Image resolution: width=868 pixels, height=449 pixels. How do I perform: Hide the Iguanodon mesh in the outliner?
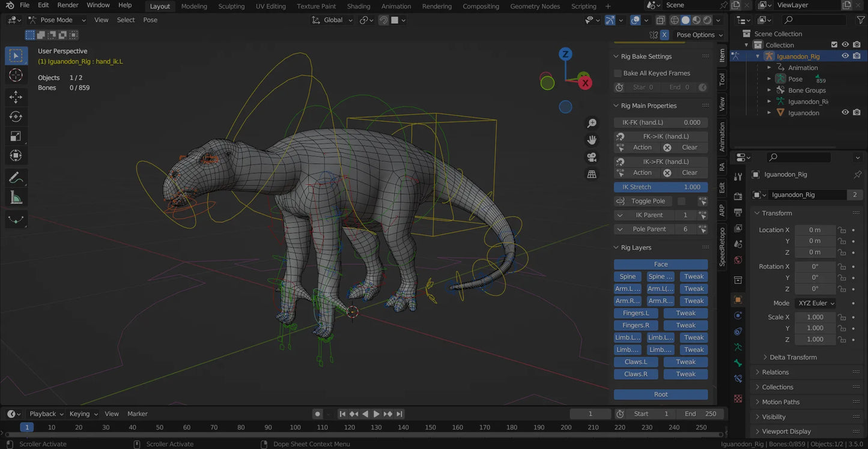coord(845,113)
